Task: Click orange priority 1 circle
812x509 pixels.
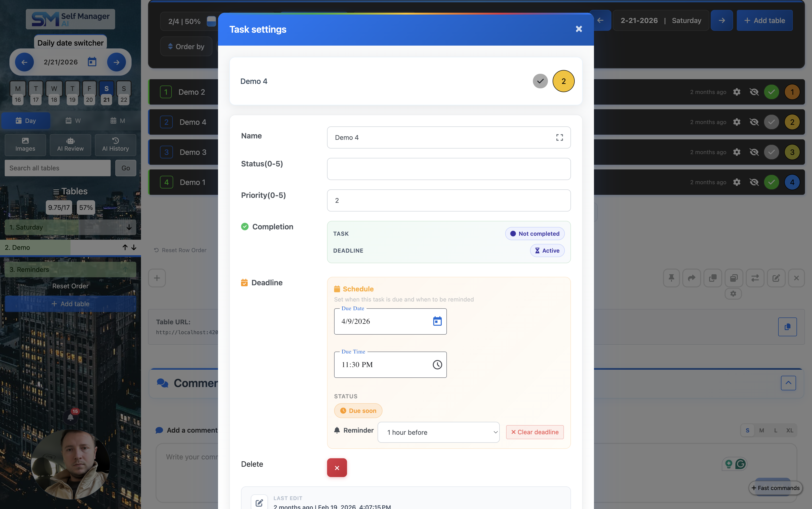Action: [x=792, y=92]
